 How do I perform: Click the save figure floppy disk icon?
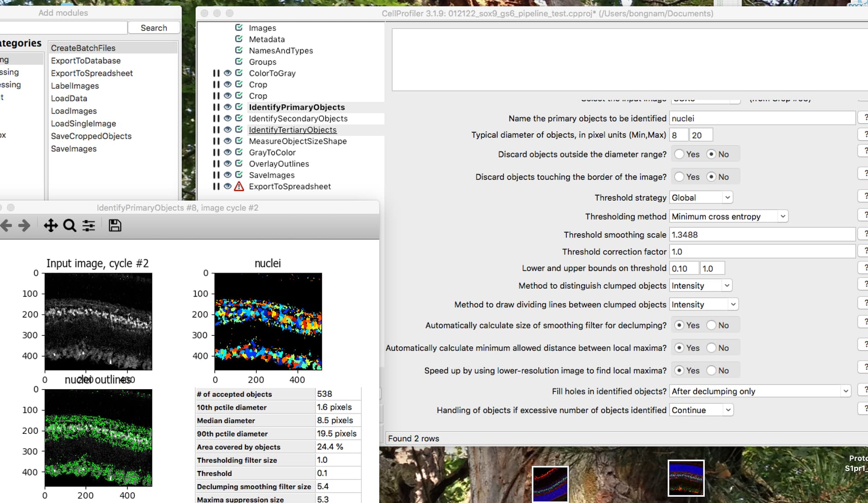(115, 226)
